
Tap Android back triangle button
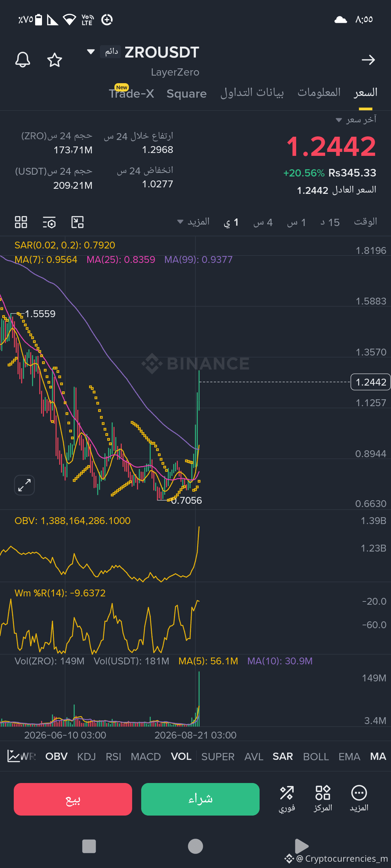tap(301, 846)
